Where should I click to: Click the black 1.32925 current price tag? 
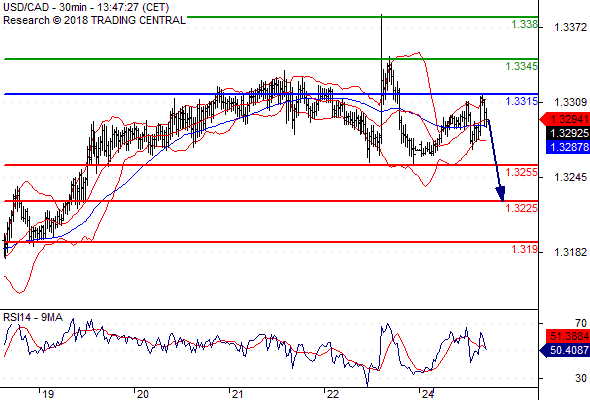[568, 133]
